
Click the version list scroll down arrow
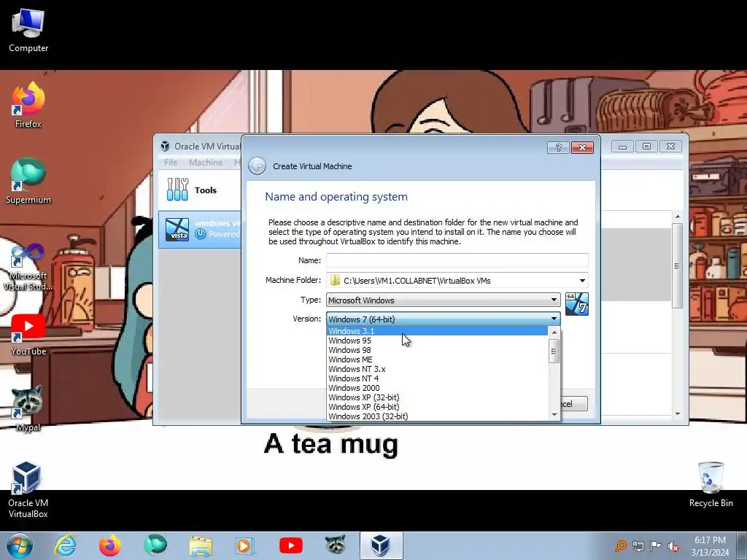554,415
